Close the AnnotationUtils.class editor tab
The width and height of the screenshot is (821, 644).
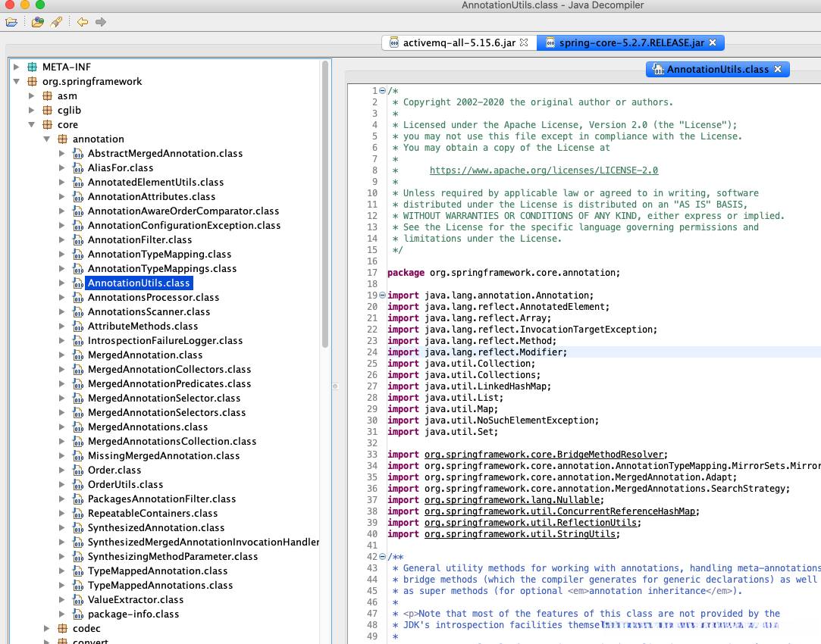point(777,70)
